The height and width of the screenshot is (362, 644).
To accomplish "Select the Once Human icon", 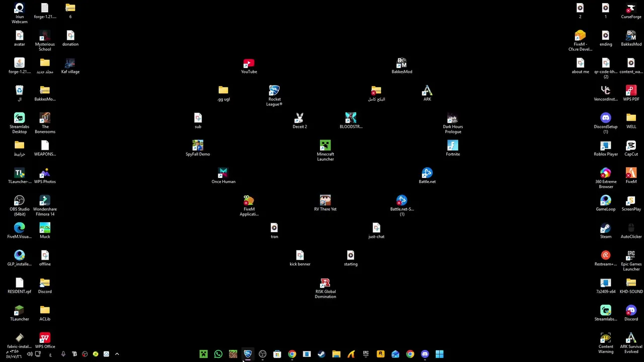I will [223, 176].
